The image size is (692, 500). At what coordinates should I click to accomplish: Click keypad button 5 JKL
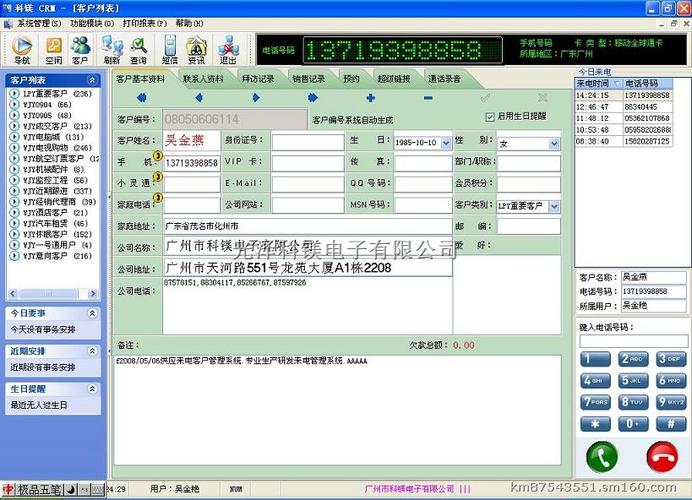tap(633, 380)
